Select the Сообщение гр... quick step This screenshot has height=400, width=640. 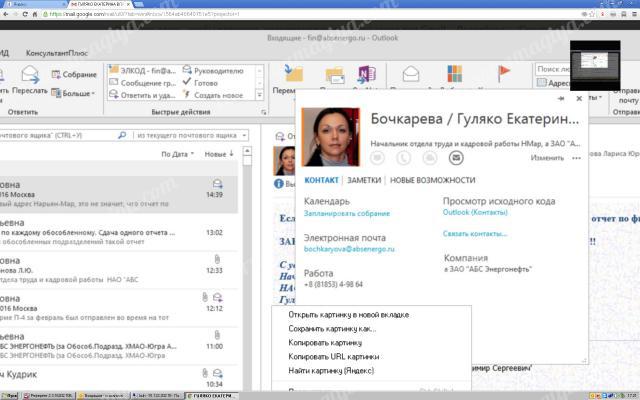pos(142,83)
